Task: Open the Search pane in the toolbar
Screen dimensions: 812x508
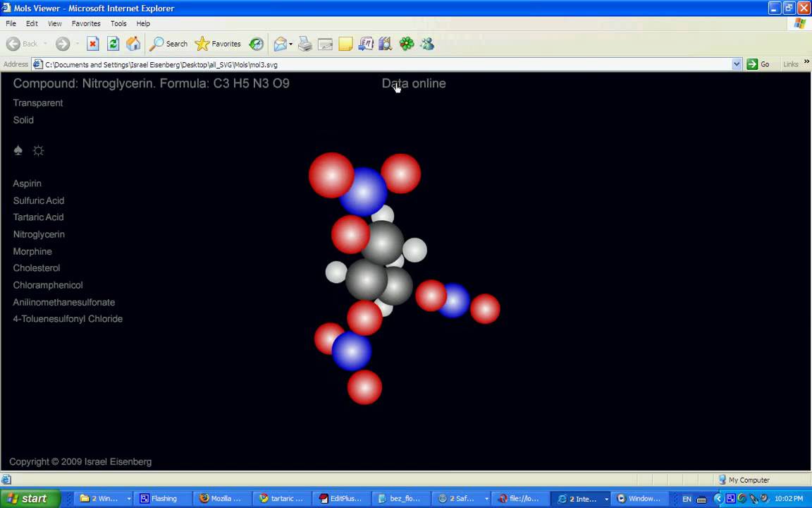Action: pyautogui.click(x=168, y=44)
